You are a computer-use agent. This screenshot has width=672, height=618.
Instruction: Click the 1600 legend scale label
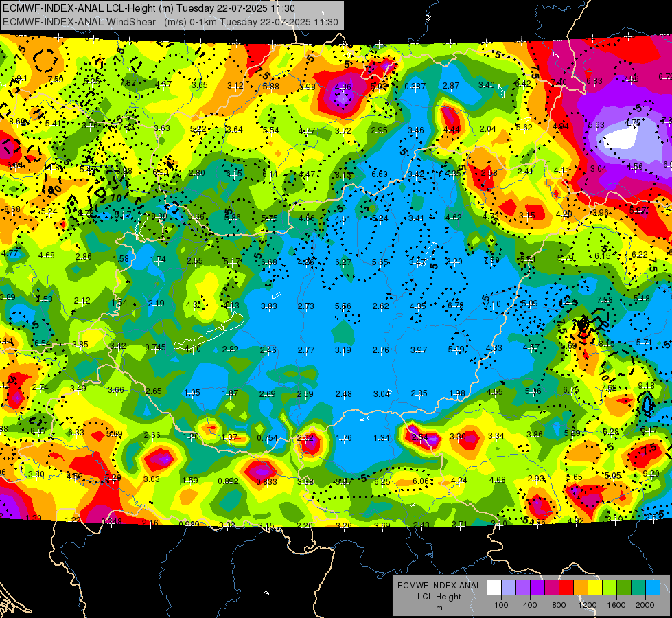click(616, 605)
